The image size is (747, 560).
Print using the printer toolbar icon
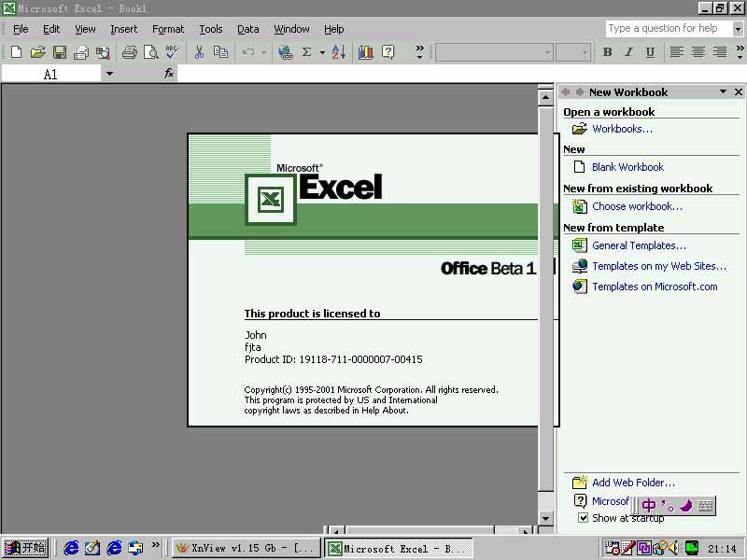click(x=129, y=52)
